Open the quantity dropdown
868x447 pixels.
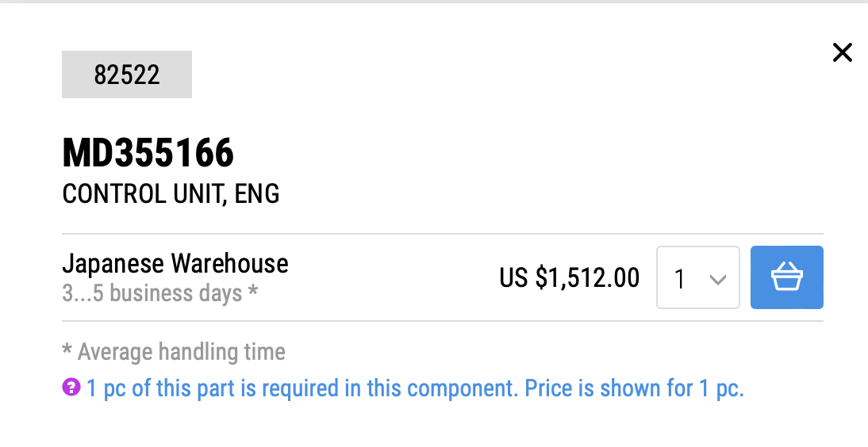pyautogui.click(x=698, y=277)
